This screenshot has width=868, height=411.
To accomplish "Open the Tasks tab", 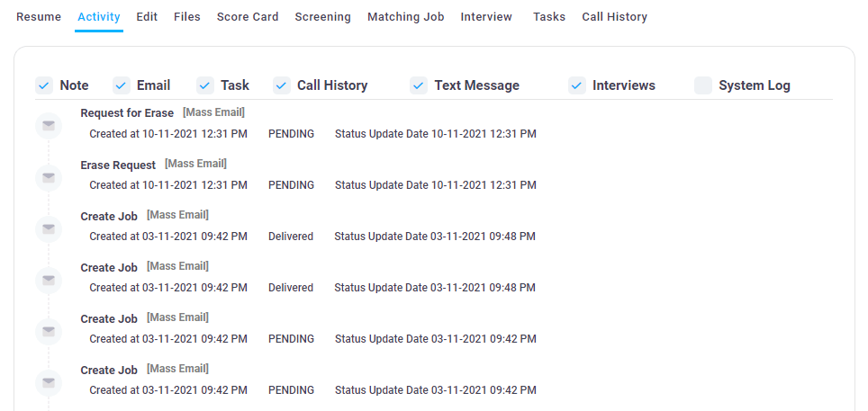I will click(549, 17).
